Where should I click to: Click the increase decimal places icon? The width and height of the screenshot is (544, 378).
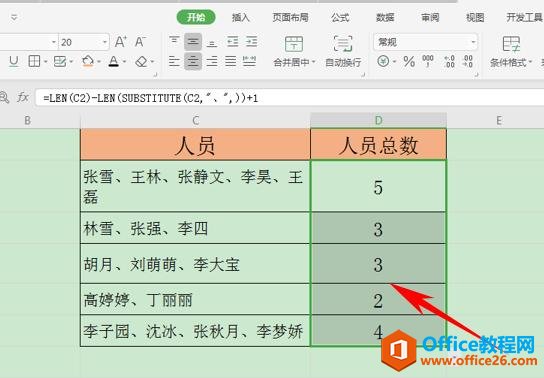[x=449, y=62]
